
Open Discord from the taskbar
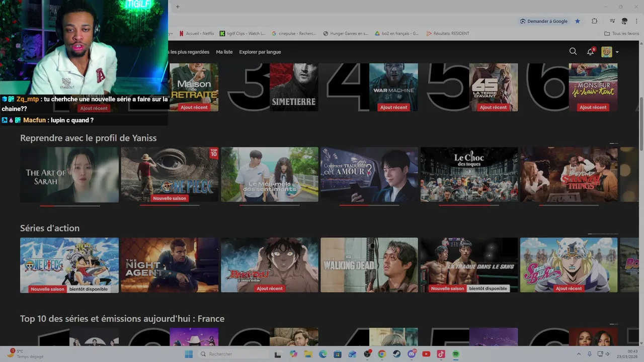coord(412,354)
